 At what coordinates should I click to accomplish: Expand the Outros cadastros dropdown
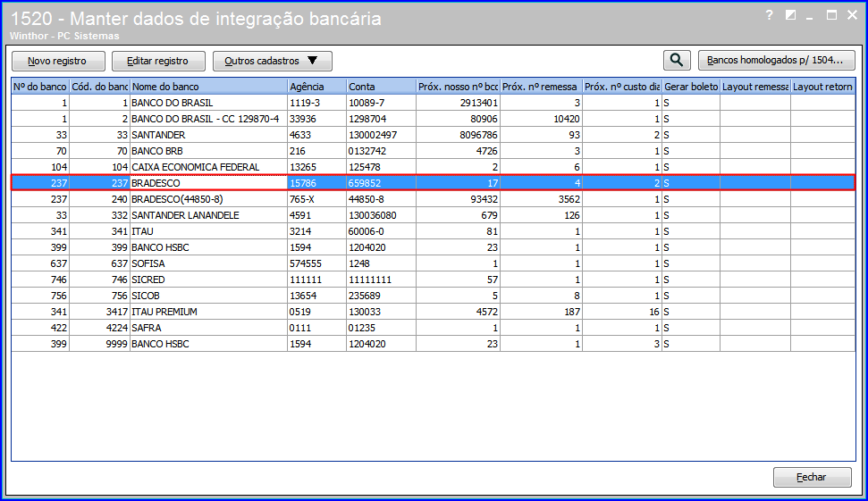pos(273,61)
